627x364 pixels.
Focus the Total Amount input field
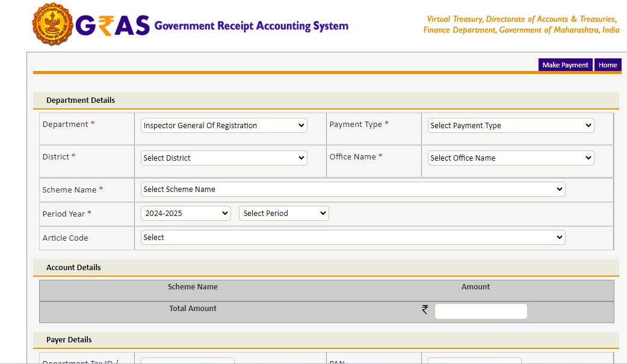(480, 311)
